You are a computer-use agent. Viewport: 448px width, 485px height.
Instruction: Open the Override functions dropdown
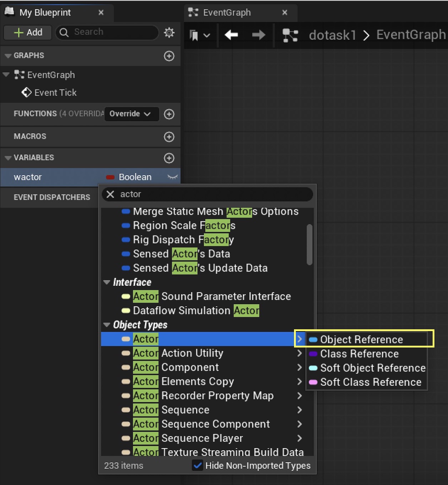coord(131,114)
